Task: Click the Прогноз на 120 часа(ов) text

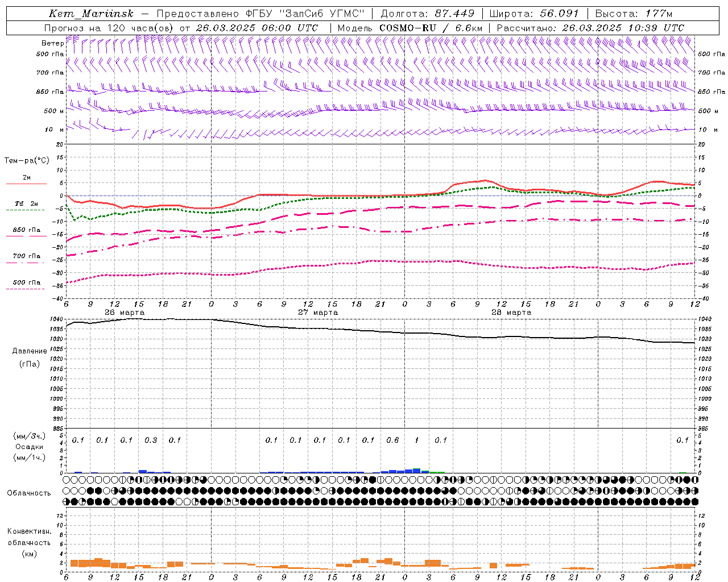Action: point(110,28)
